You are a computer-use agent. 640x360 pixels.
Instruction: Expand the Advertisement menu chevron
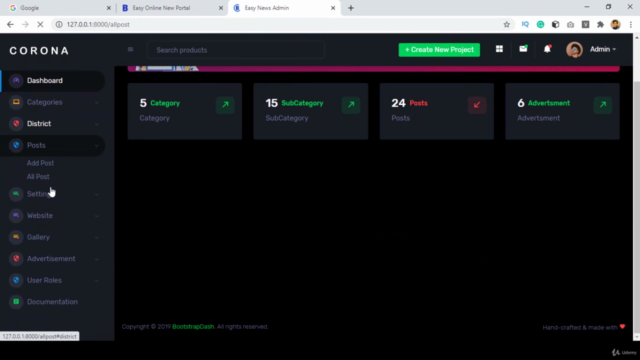tap(97, 259)
